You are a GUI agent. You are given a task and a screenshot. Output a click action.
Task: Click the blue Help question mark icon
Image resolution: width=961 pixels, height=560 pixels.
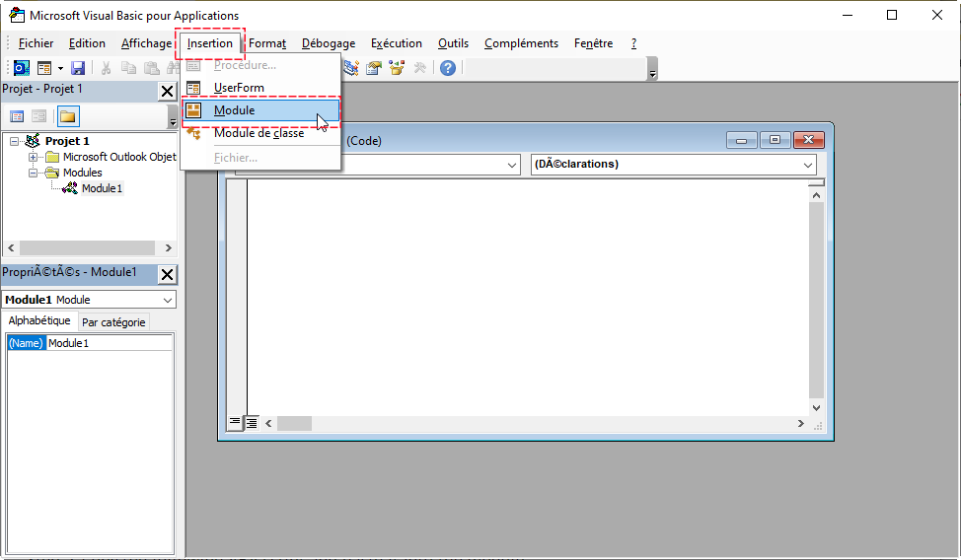click(448, 67)
